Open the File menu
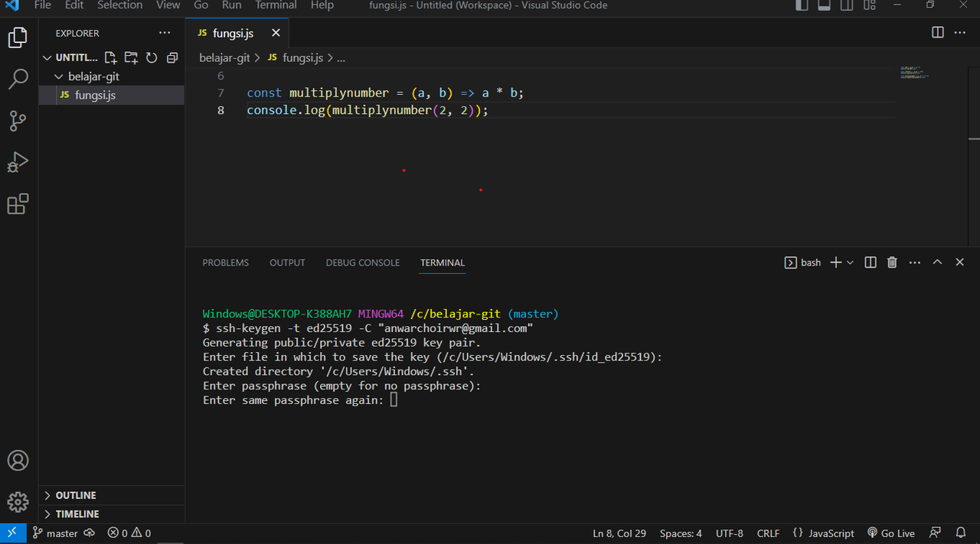This screenshot has width=980, height=544. click(x=43, y=5)
